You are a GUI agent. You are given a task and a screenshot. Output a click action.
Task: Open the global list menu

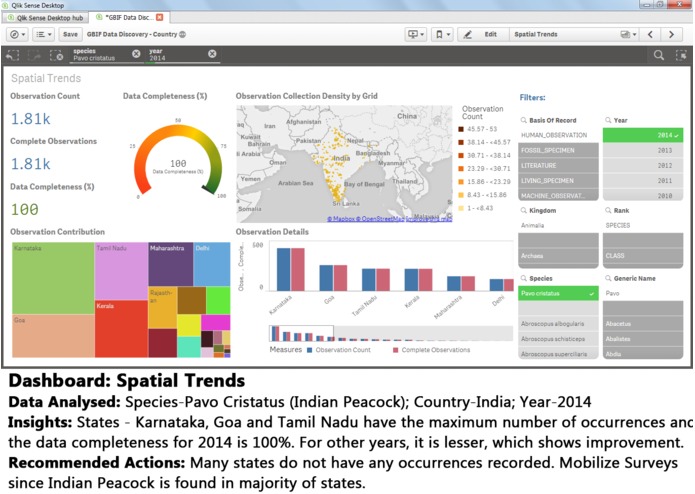pyautogui.click(x=43, y=34)
